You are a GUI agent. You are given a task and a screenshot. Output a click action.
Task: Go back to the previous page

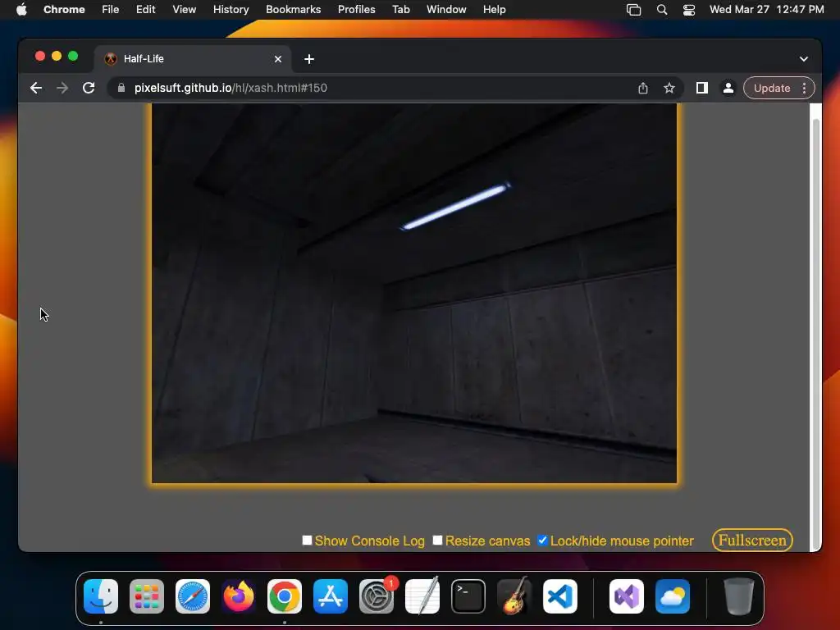tap(36, 88)
